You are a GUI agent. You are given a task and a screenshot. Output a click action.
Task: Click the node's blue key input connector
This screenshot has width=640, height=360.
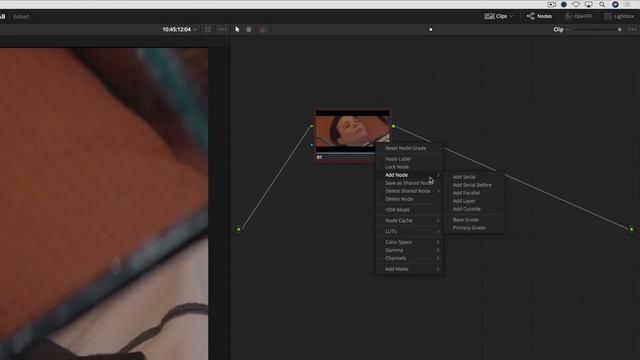coord(312,145)
